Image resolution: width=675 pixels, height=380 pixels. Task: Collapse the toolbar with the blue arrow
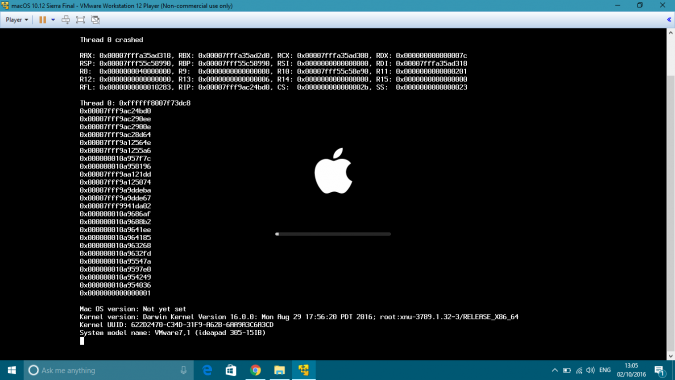coord(669,20)
